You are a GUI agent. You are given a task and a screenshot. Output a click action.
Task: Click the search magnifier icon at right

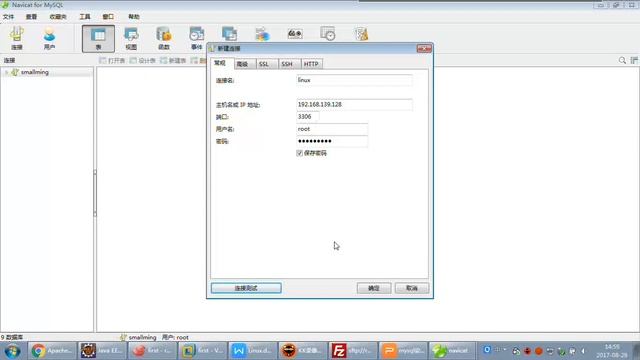click(x=622, y=60)
